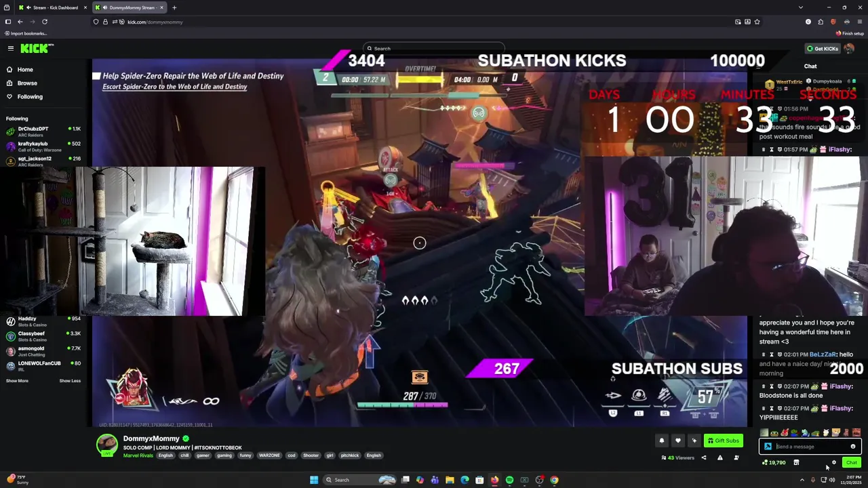Open Classybeef channel in sidebar
This screenshot has height=488, width=868.
[x=43, y=335]
